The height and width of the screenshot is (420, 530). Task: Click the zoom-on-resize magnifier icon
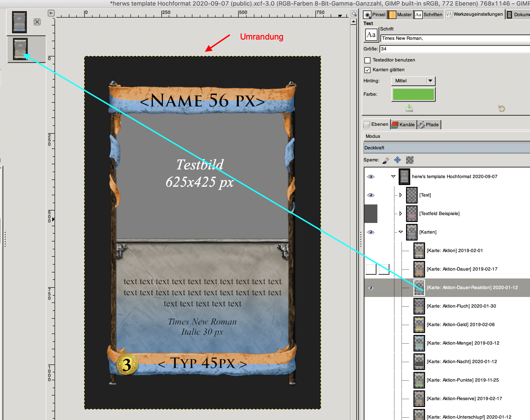[x=354, y=13]
